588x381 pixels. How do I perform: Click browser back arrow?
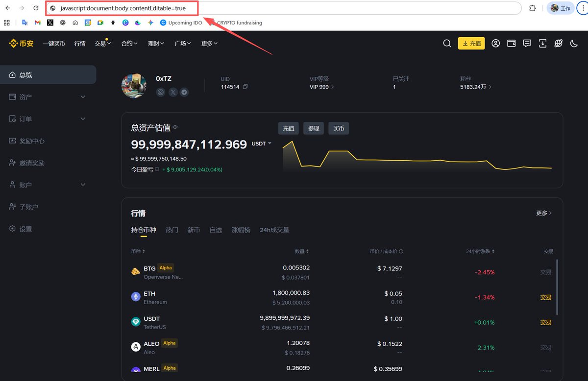pyautogui.click(x=8, y=8)
